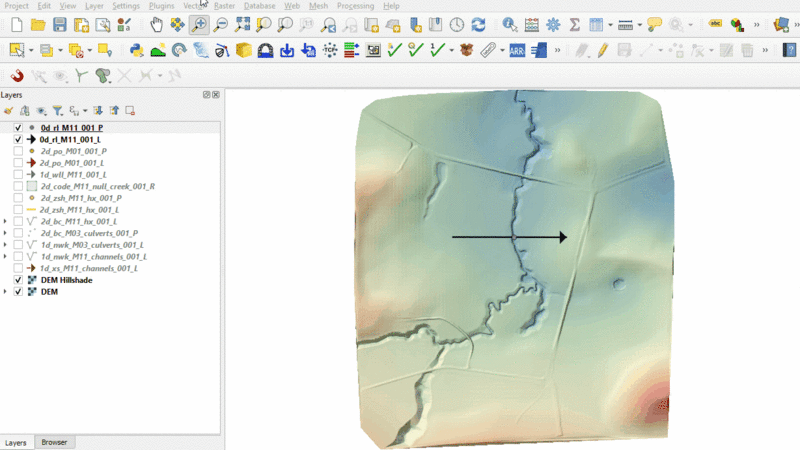
Task: Click the Statistical Summary sigma icon
Action: click(575, 24)
